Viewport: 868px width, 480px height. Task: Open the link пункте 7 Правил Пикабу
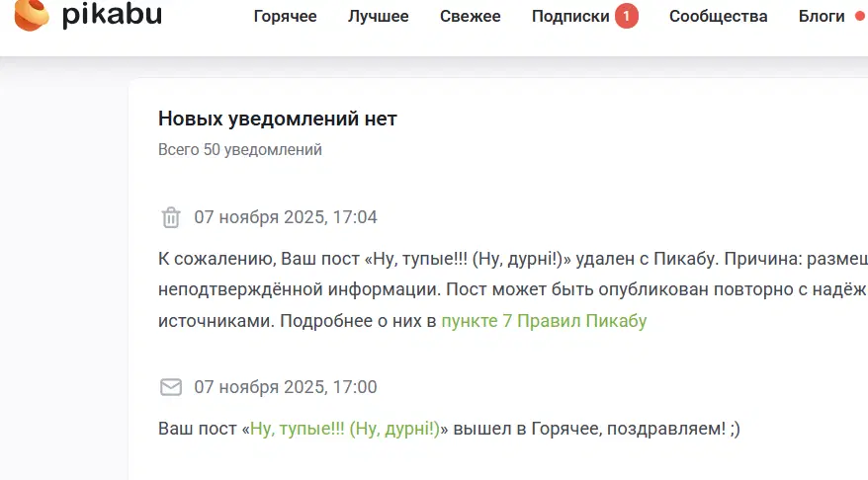[544, 321]
